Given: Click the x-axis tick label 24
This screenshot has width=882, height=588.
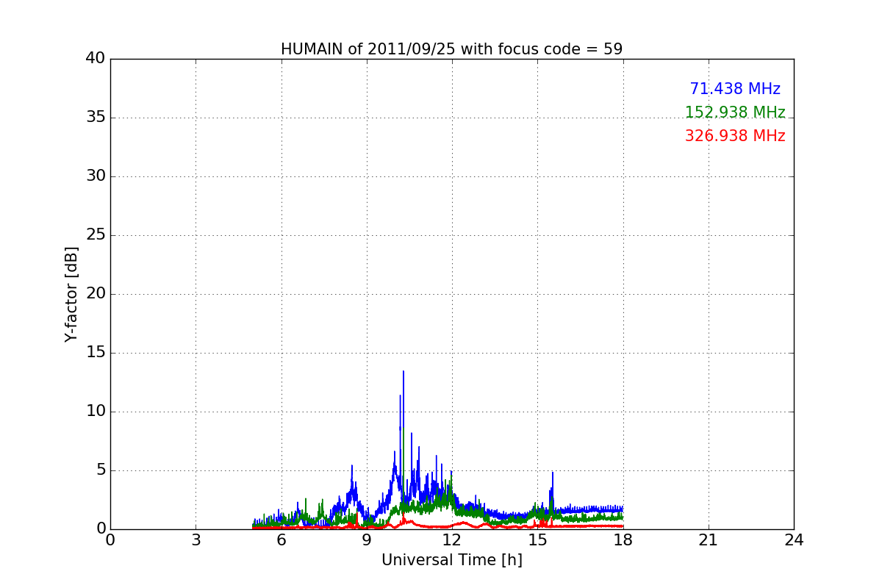Looking at the screenshot, I should click(x=794, y=540).
